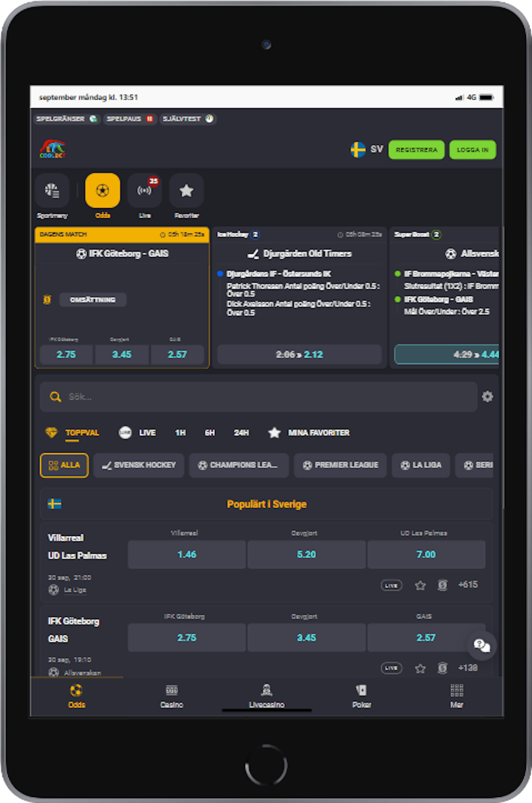Open the chat help bubble
This screenshot has width=532, height=803.
482,646
